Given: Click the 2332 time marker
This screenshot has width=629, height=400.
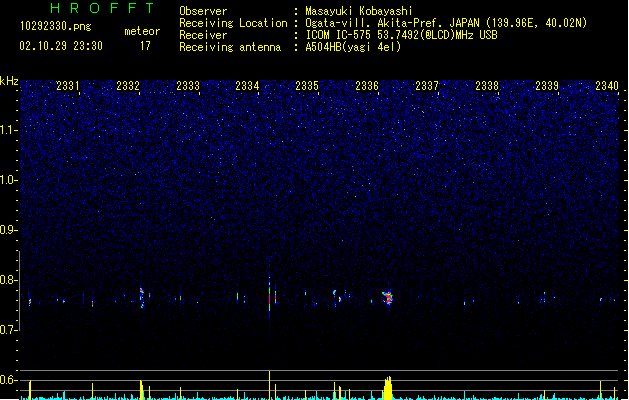Looking at the screenshot, I should pyautogui.click(x=128, y=86).
